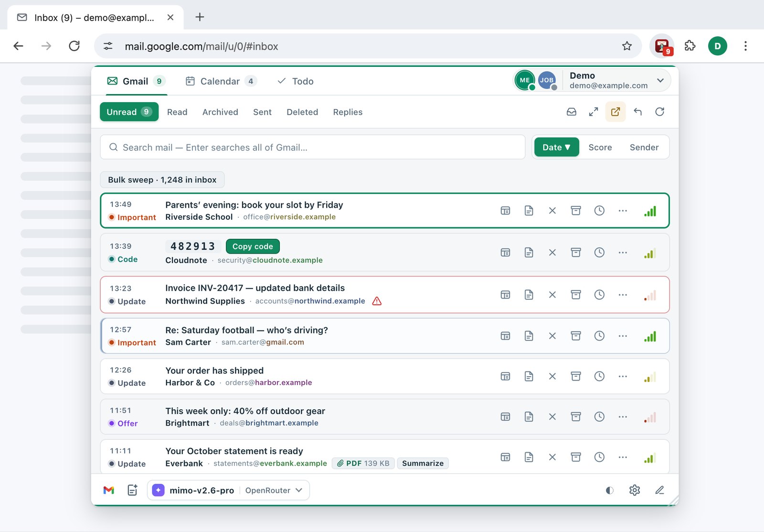Expand popup to full size with arrows icon
The width and height of the screenshot is (764, 532).
[x=594, y=112]
